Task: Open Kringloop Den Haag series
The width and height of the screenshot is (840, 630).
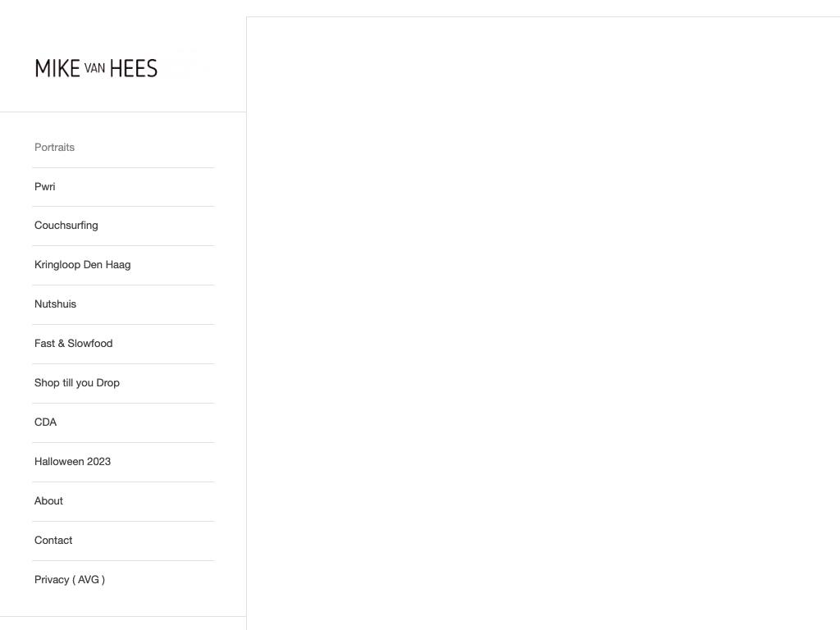Action: click(82, 265)
